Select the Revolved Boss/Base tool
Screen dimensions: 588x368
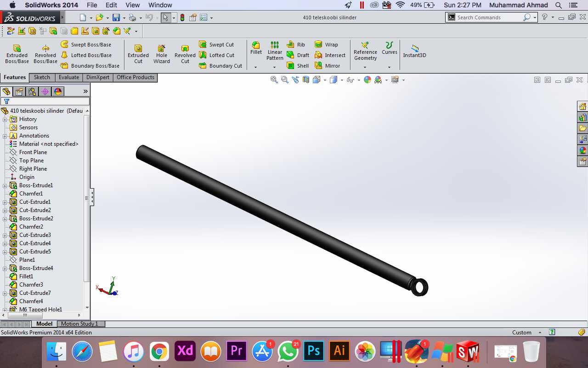click(45, 54)
